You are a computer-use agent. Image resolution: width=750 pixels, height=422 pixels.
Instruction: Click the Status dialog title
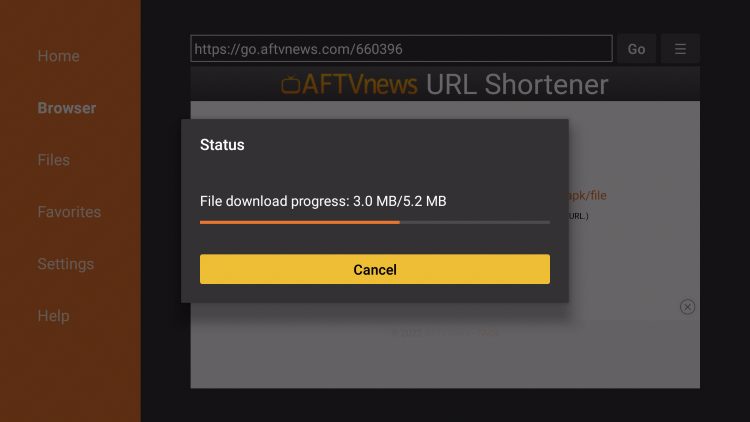pos(222,144)
